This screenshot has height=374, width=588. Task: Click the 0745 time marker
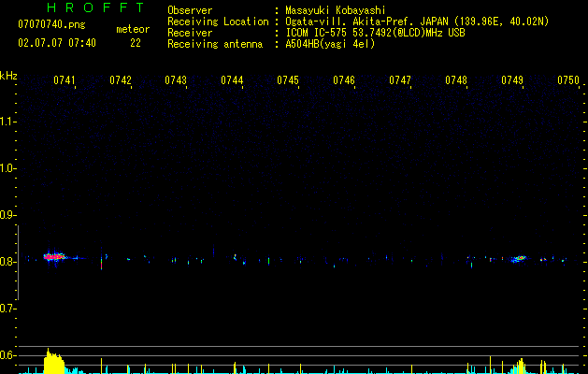pyautogui.click(x=288, y=80)
